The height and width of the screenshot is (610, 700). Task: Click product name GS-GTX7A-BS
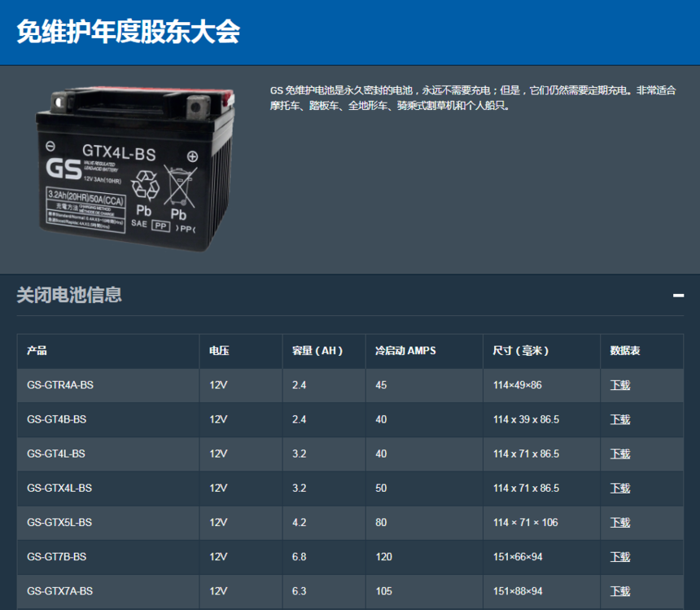pos(59,591)
